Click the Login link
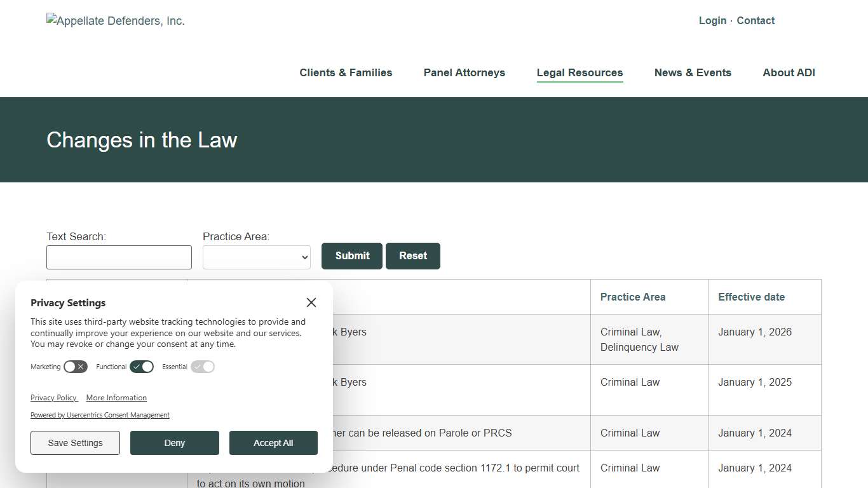Viewport: 868px width, 488px height. tap(712, 20)
